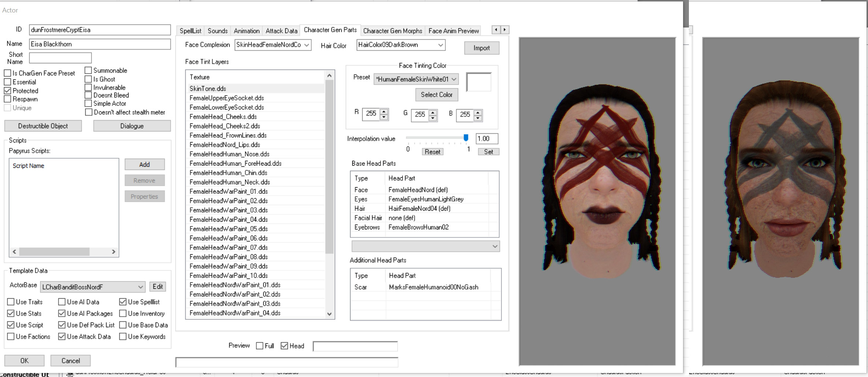Select FemaleHeadWarPaint_05.dds in texture list
Screen dimensions: 868x377
(x=229, y=229)
